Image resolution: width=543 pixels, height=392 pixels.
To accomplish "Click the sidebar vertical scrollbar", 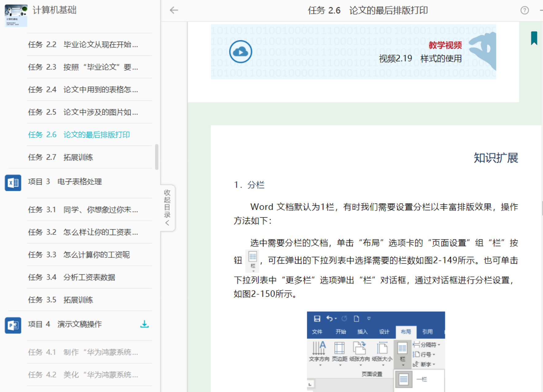I will [157, 157].
